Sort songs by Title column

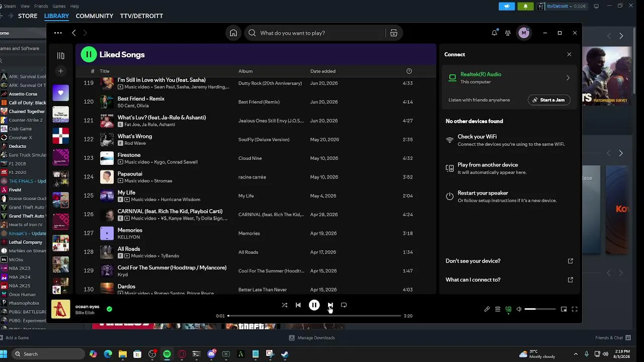pyautogui.click(x=105, y=71)
